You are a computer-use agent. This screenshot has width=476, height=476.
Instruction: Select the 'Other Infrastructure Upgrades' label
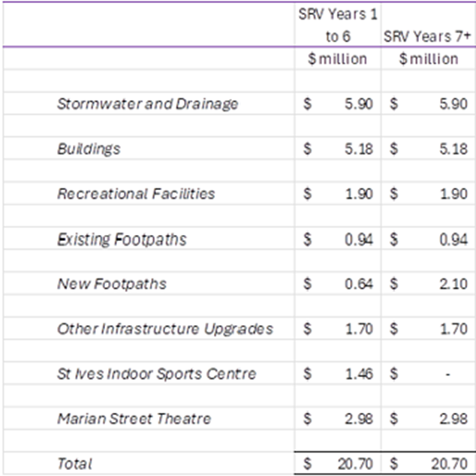165,329
